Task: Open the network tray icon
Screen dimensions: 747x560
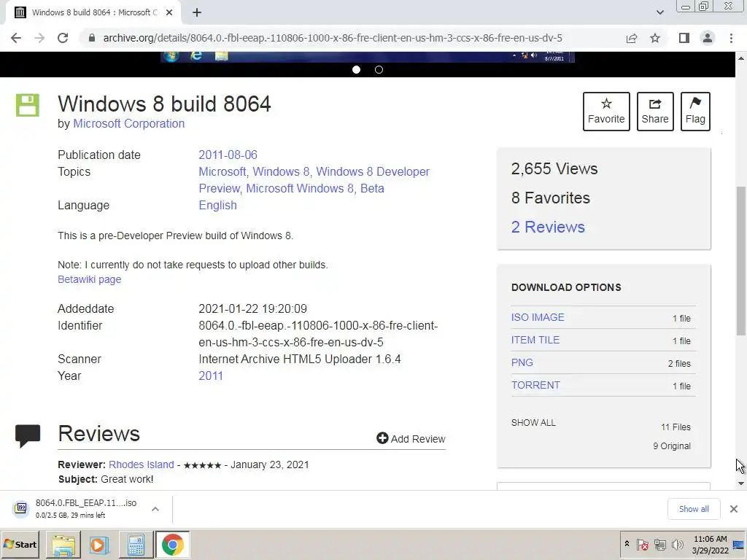Action: [659, 544]
